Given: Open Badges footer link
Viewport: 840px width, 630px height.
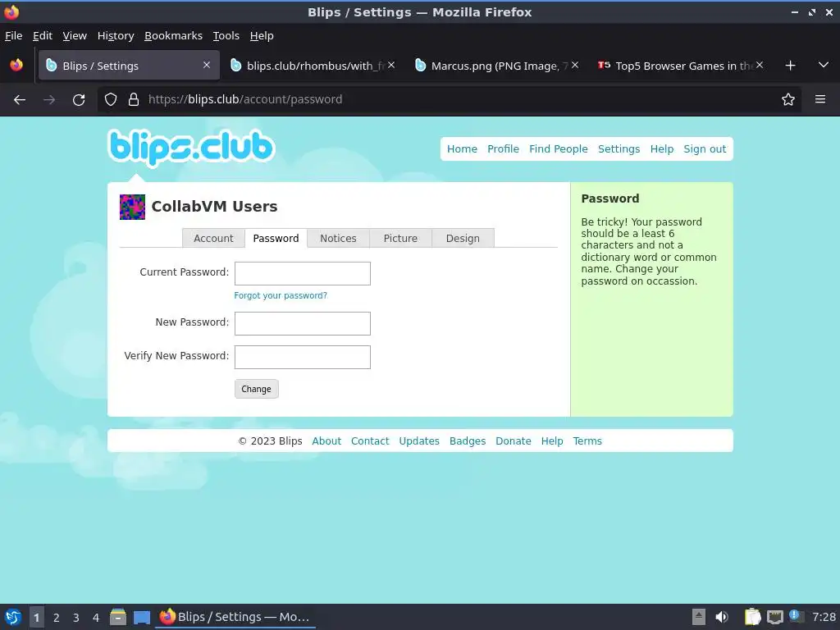Looking at the screenshot, I should (x=467, y=441).
